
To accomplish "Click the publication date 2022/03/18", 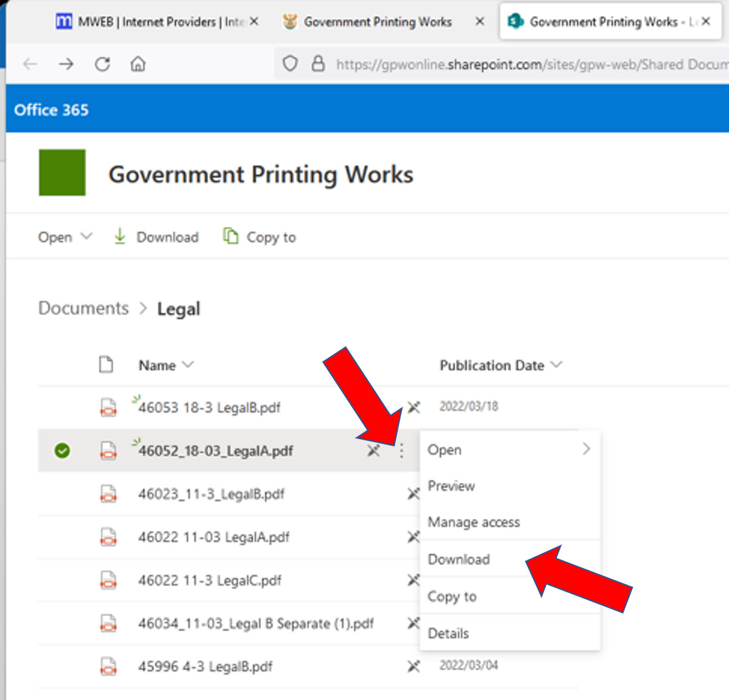I will click(469, 406).
